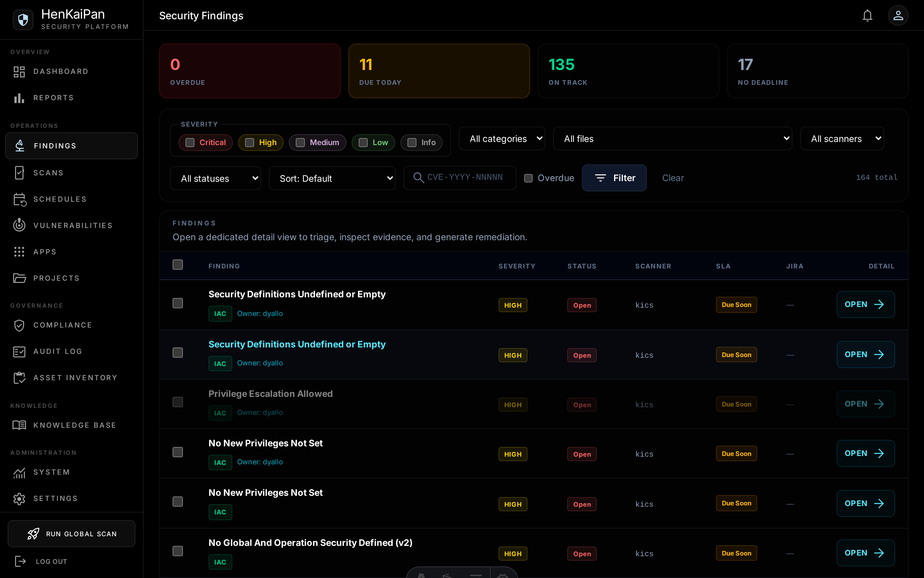Go to Dashboard in the sidebar
The width and height of the screenshot is (924, 578).
[x=72, y=72]
